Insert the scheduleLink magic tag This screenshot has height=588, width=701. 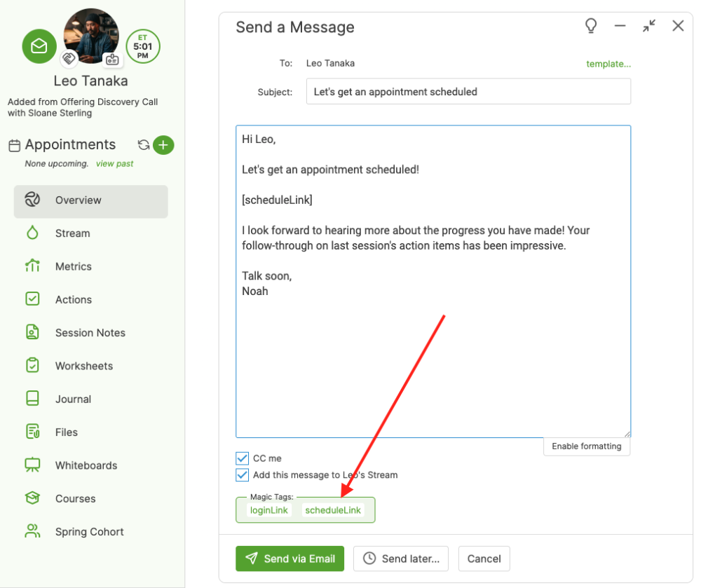[x=333, y=510]
